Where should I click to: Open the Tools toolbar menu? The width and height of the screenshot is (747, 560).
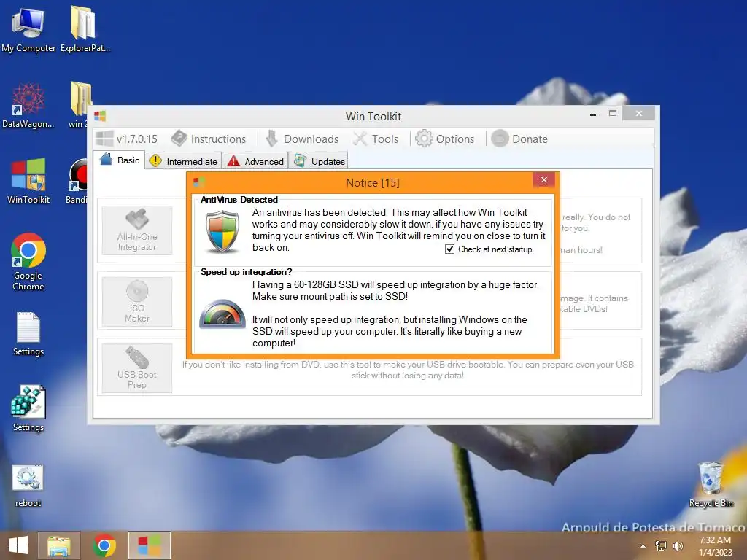tap(376, 139)
